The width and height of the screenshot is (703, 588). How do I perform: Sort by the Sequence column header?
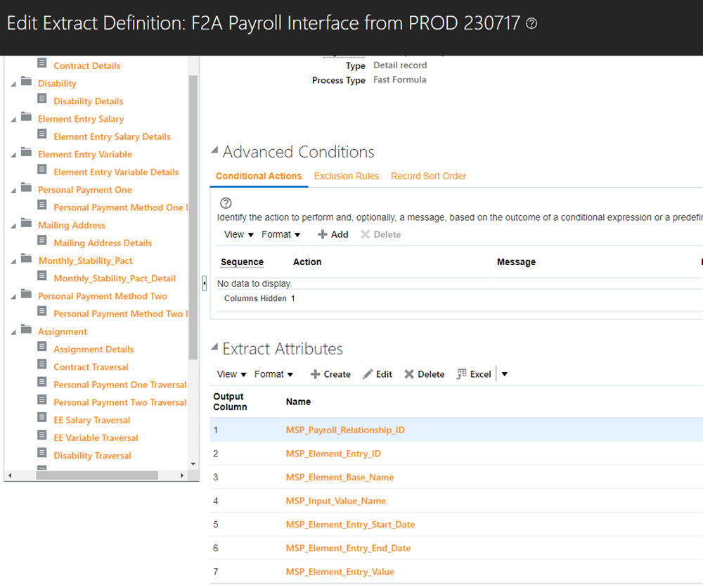coord(242,262)
